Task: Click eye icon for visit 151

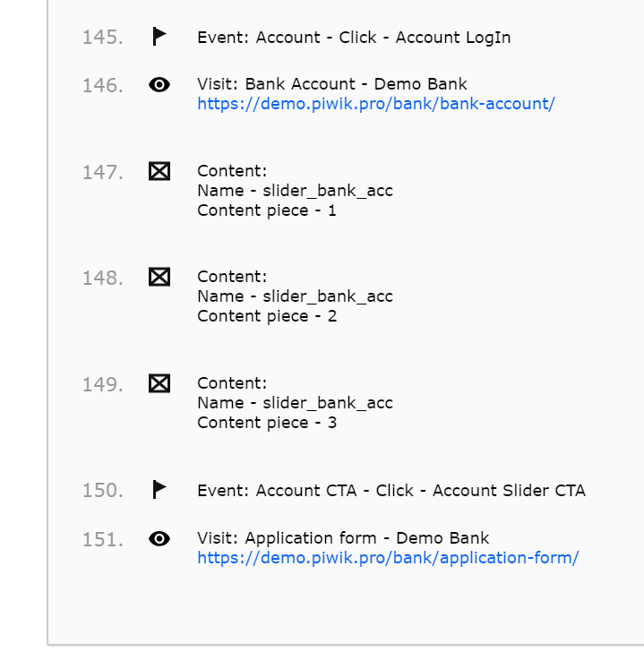Action: coord(159,538)
